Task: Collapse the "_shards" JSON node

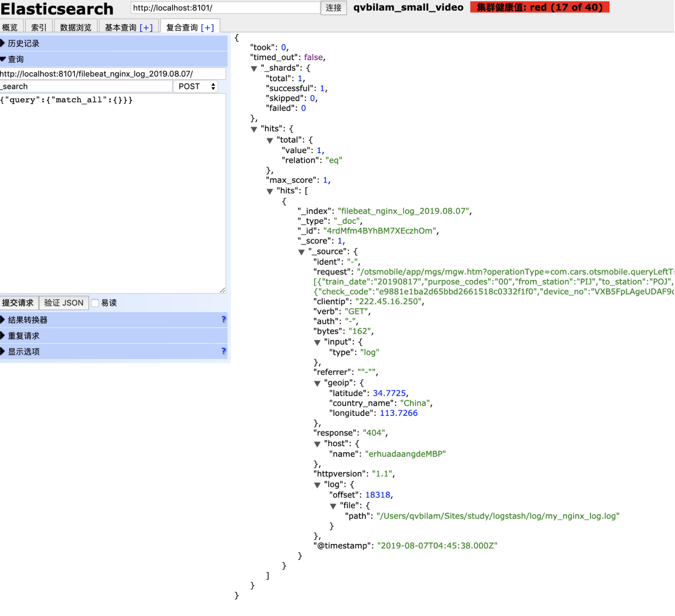Action: (x=254, y=69)
